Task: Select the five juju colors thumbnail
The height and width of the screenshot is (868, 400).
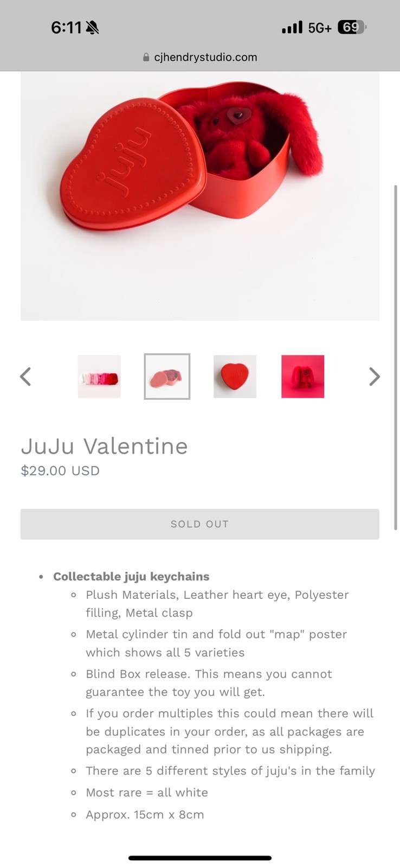Action: coord(99,376)
